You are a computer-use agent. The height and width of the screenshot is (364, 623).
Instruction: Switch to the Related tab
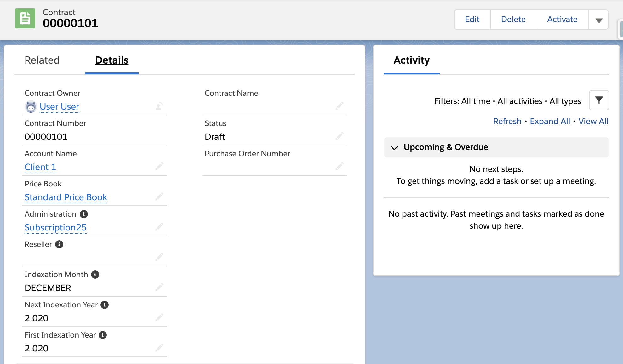click(x=42, y=60)
